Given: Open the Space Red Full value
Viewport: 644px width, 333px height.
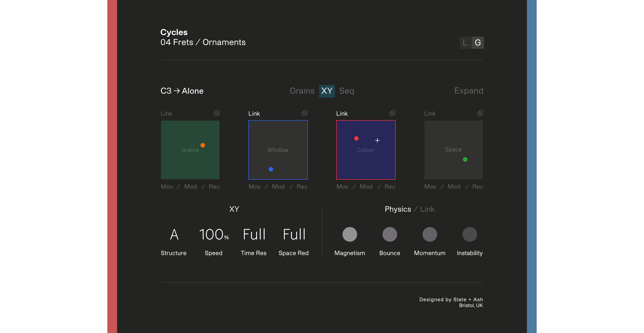Looking at the screenshot, I should pos(294,234).
